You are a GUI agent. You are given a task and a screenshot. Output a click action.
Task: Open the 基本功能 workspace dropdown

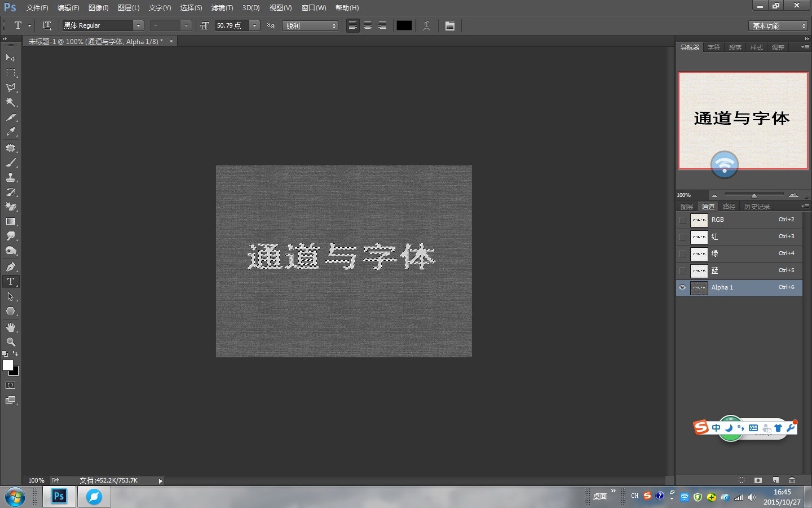point(779,26)
